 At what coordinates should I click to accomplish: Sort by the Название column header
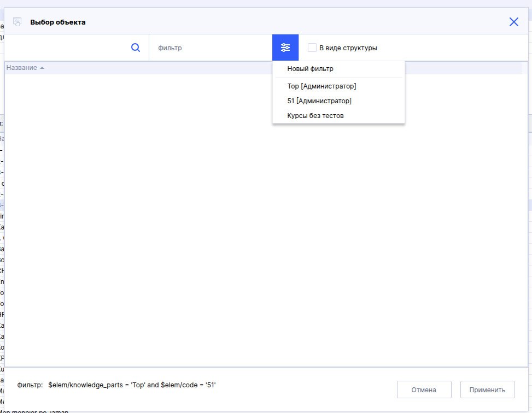[22, 68]
